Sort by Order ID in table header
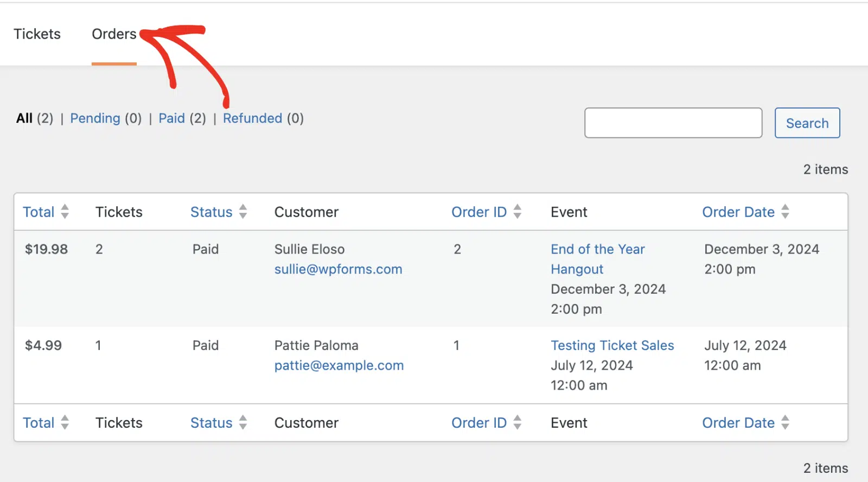The width and height of the screenshot is (868, 482). (479, 212)
